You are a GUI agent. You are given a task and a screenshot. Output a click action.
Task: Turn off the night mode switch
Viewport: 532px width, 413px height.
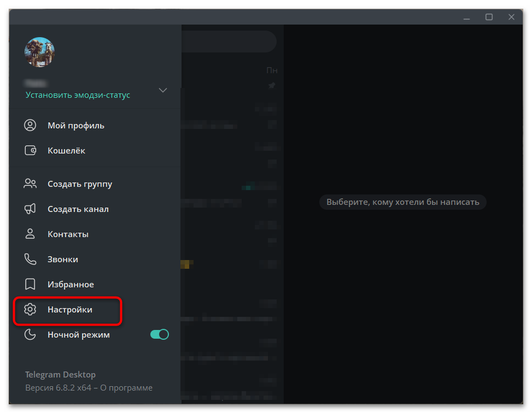tap(160, 334)
